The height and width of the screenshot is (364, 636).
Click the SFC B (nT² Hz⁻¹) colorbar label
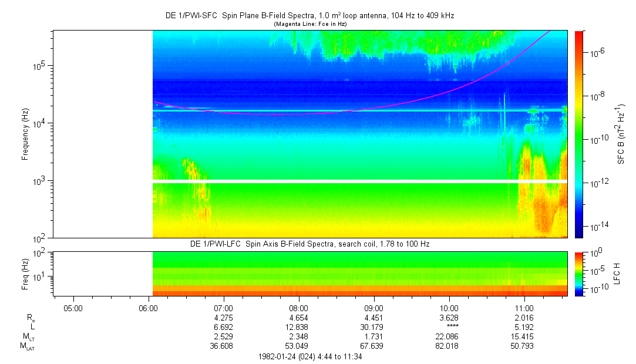[x=622, y=134]
